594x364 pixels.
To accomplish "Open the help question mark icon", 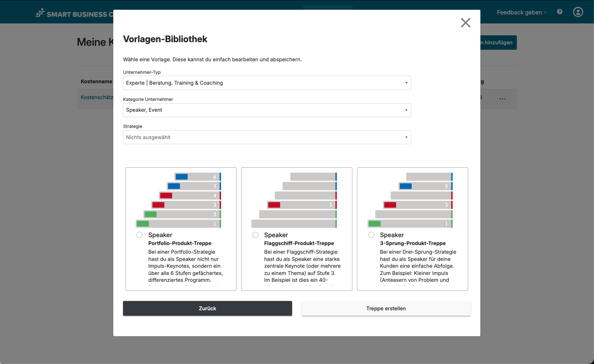I will 559,12.
